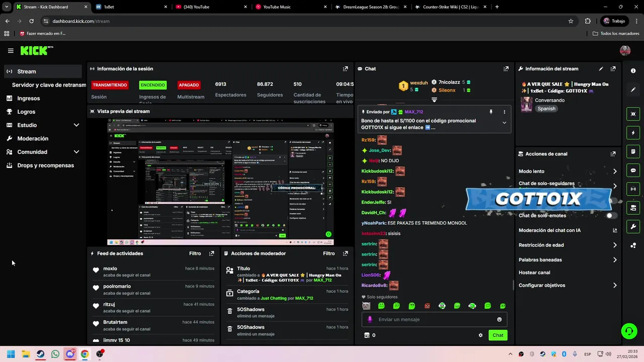Click the stream preview thumbnail

click(220, 182)
